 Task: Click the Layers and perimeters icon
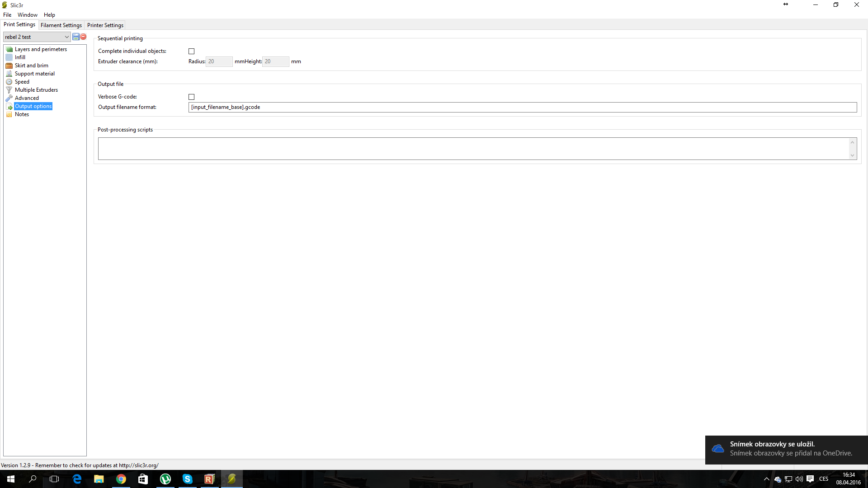click(9, 49)
